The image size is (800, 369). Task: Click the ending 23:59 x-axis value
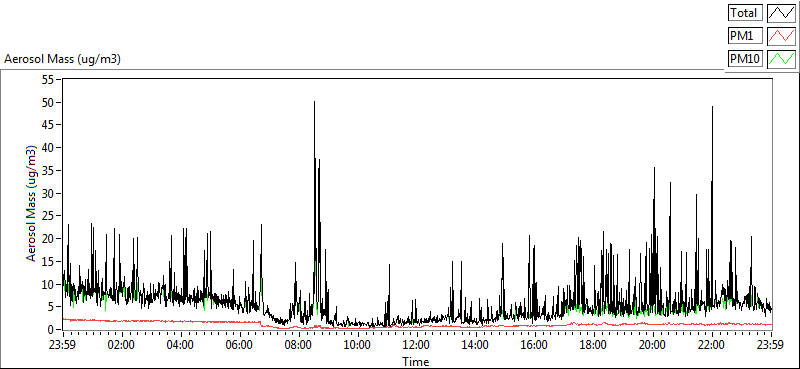tap(771, 344)
